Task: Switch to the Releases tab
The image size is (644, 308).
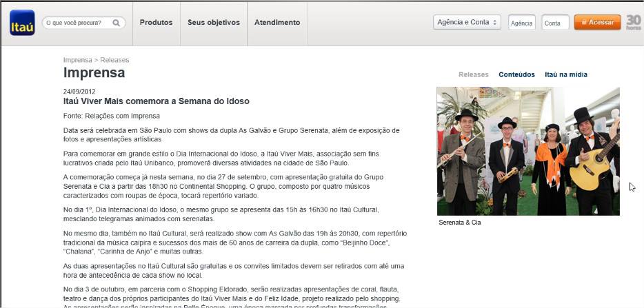Action: 474,74
